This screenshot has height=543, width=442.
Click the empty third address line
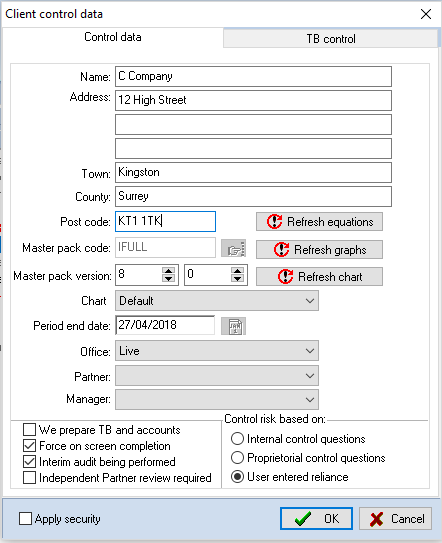tap(253, 149)
